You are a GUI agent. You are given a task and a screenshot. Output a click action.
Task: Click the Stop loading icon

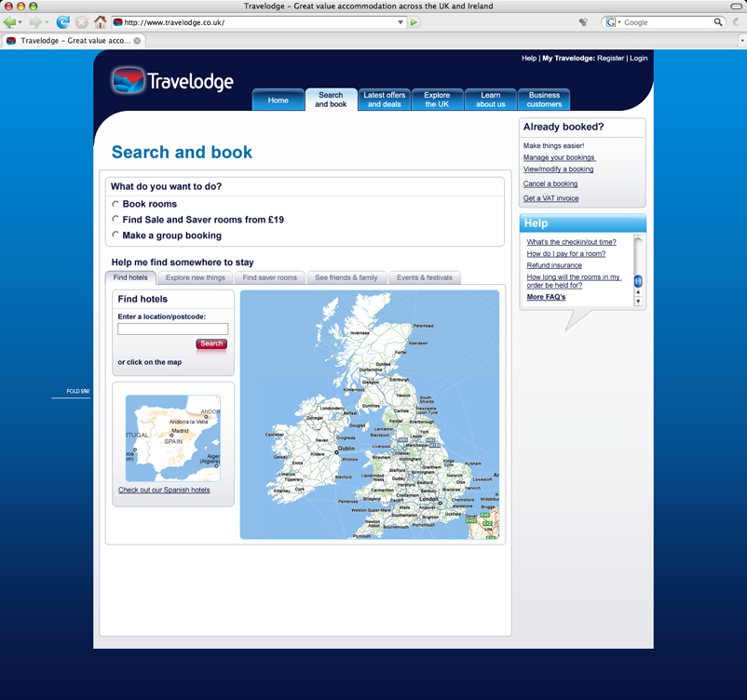click(82, 22)
